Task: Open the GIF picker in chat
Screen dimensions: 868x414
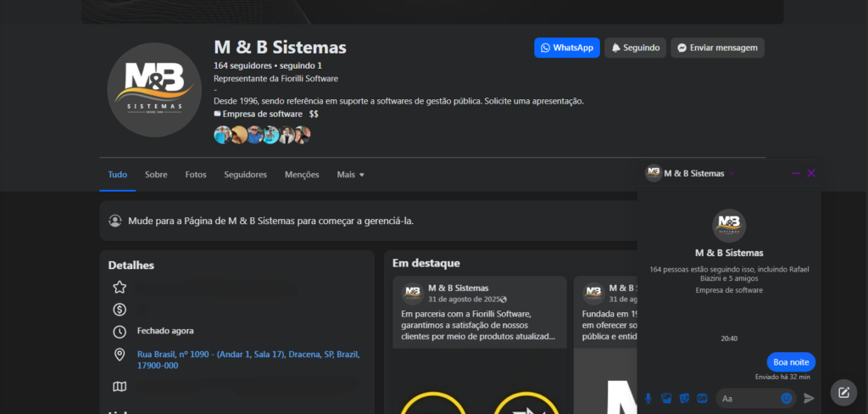Action: point(702,398)
